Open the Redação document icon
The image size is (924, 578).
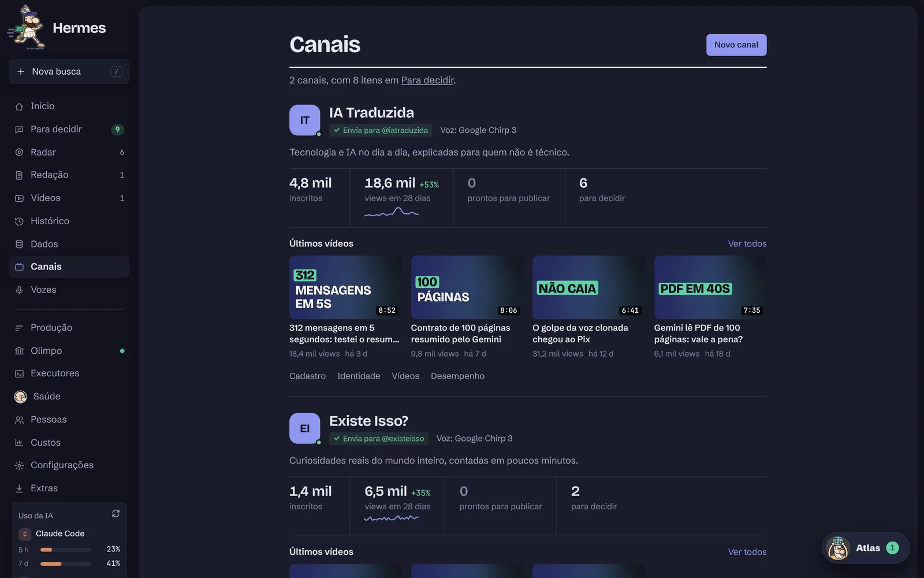click(19, 175)
